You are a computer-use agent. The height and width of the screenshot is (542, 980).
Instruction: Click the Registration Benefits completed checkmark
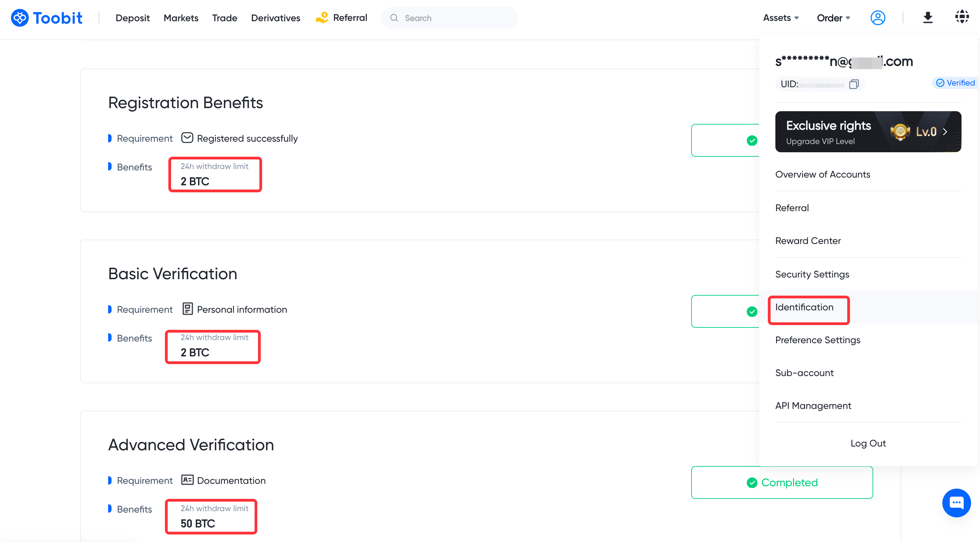coord(752,140)
